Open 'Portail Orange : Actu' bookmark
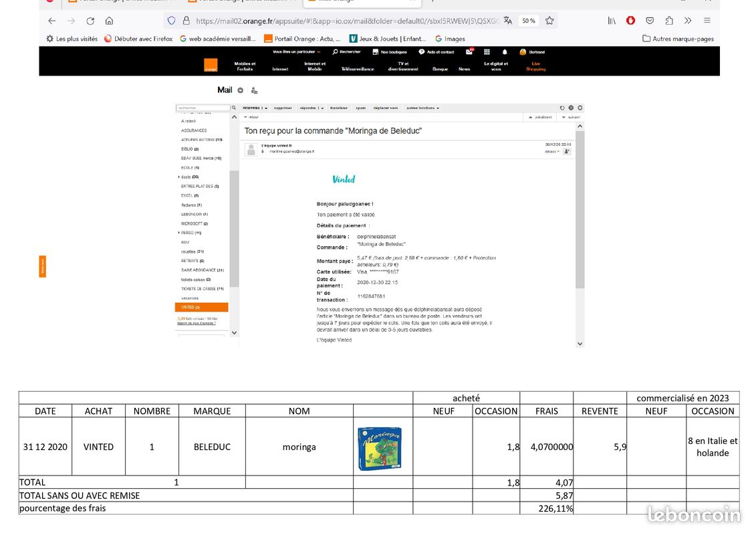Viewport: 756px width, 535px height. tap(302, 39)
